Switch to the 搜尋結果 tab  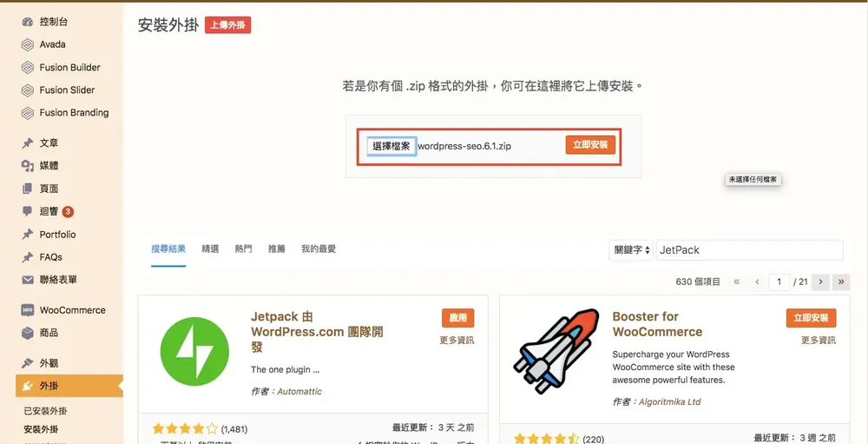pyautogui.click(x=168, y=249)
